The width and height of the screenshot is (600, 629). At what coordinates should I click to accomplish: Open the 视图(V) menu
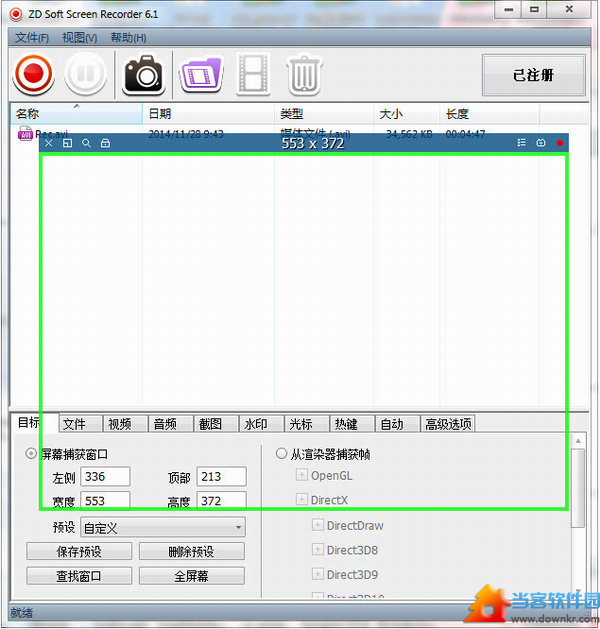click(79, 38)
